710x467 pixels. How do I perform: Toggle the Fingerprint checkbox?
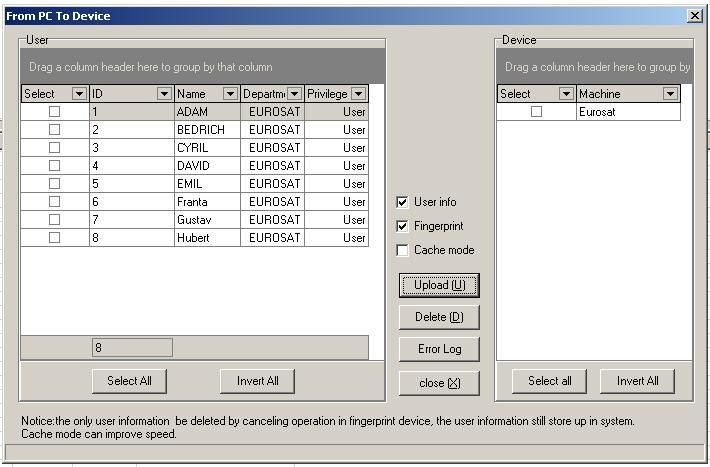point(402,226)
